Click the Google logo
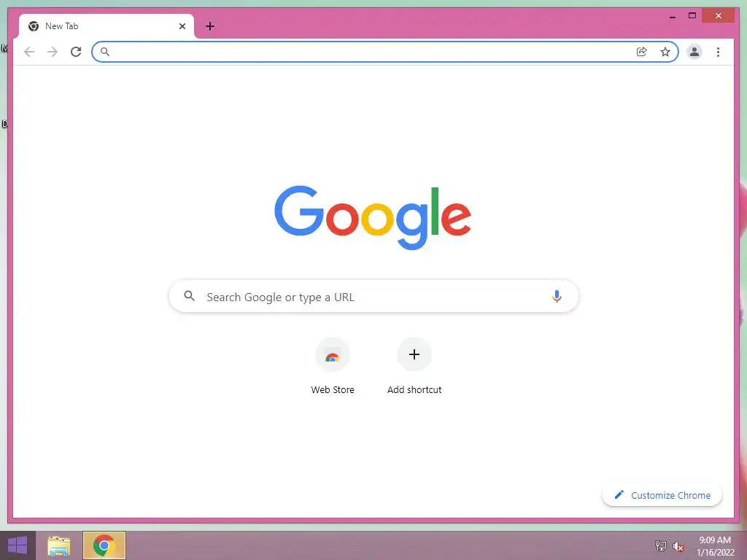 coord(373,217)
